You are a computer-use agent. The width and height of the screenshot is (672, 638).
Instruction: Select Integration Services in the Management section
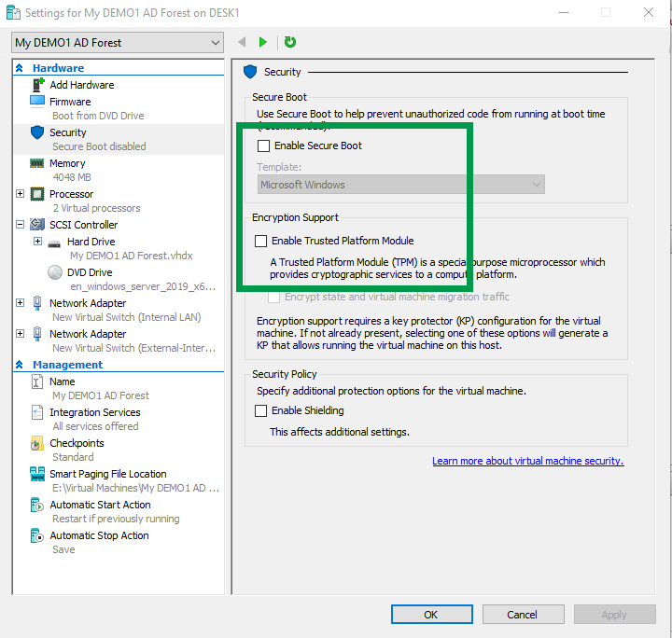[x=94, y=412]
